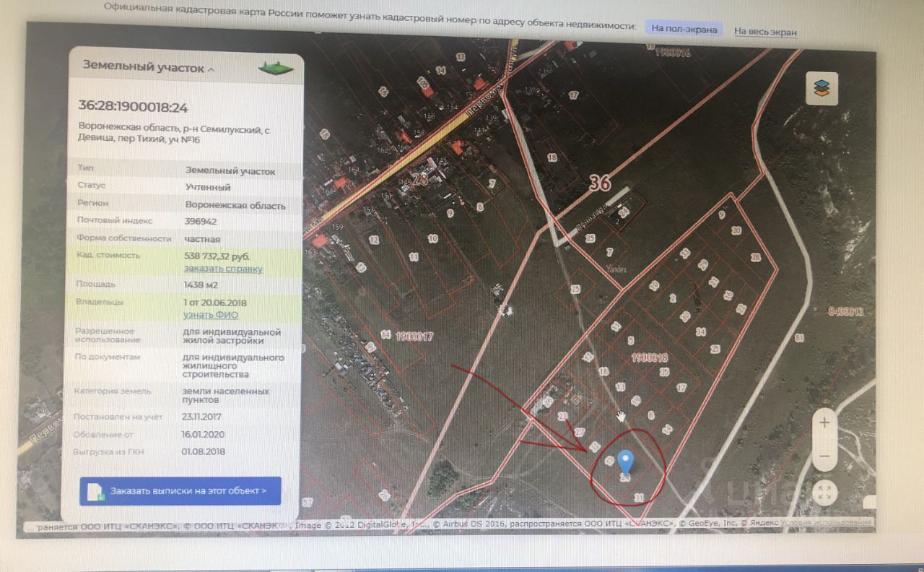
Task: Click the document icon on the order-extracts button
Action: (x=95, y=491)
